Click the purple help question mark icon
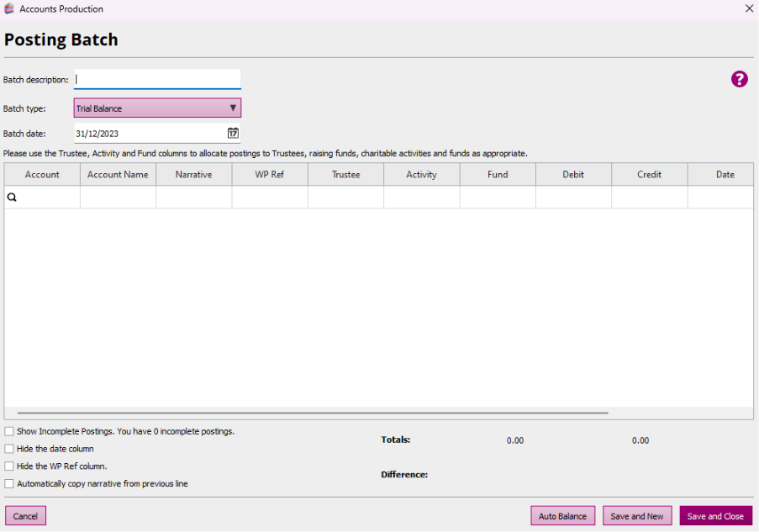The image size is (759, 532). (739, 79)
